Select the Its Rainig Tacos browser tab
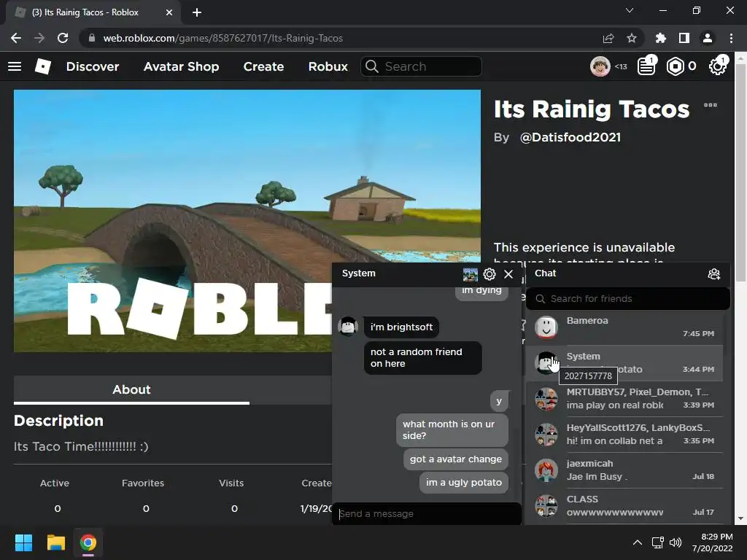 pyautogui.click(x=94, y=12)
